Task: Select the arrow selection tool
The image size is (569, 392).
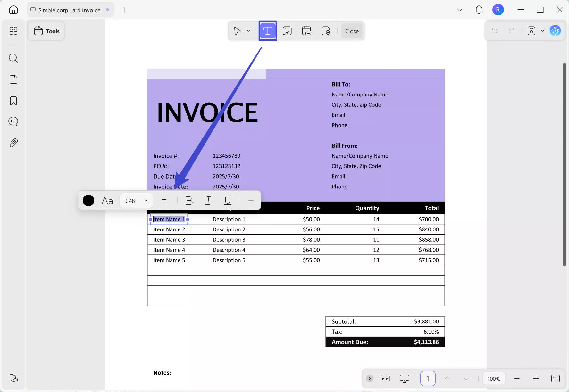Action: pos(237,31)
